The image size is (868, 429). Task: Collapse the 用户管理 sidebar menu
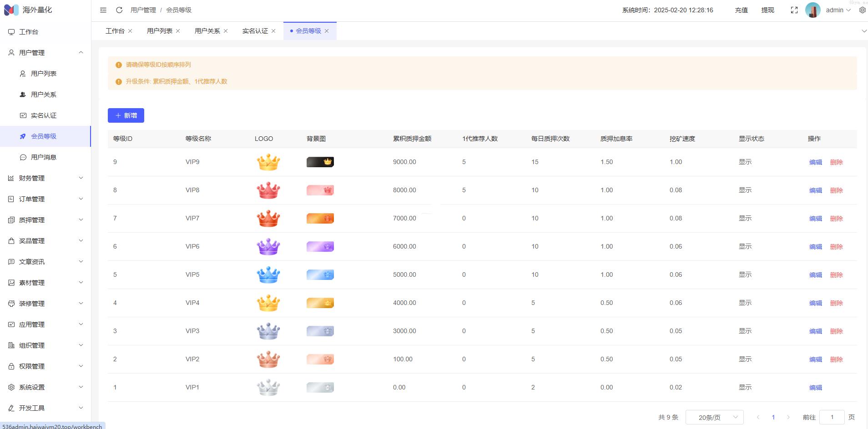[x=45, y=53]
